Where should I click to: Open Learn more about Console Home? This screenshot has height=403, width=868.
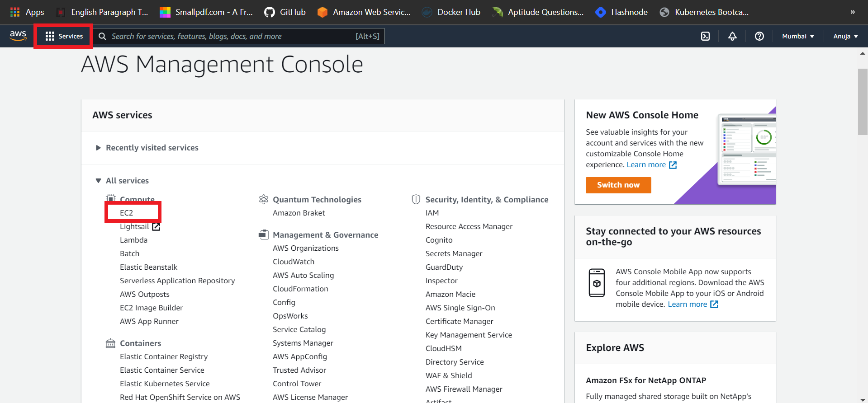coord(646,165)
